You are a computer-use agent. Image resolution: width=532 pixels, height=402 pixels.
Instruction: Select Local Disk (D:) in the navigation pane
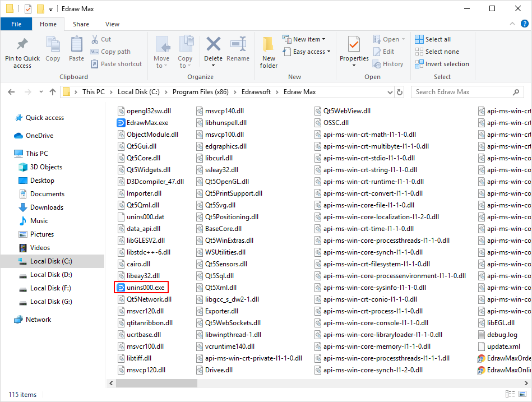(x=45, y=275)
